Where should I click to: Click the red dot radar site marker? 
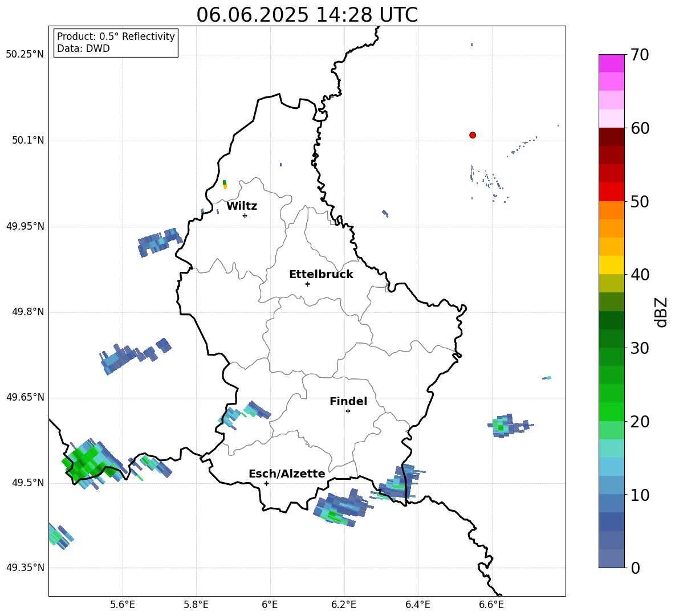[x=473, y=135]
